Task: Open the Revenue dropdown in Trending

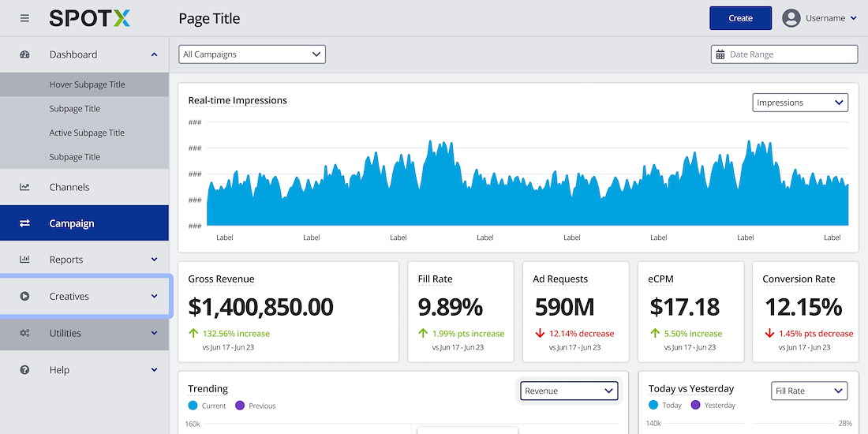Action: point(568,391)
